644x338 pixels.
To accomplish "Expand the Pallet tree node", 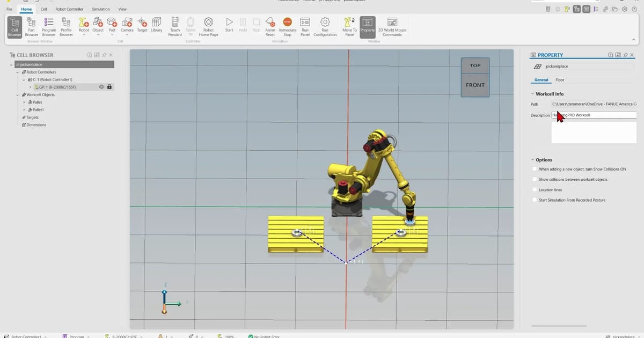I will tap(24, 102).
